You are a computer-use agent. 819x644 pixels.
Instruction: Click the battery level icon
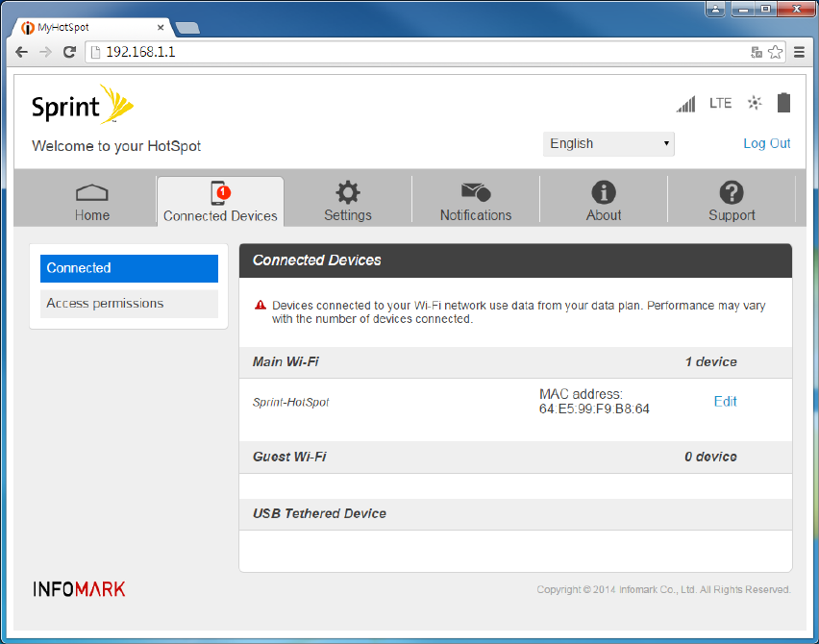[783, 103]
